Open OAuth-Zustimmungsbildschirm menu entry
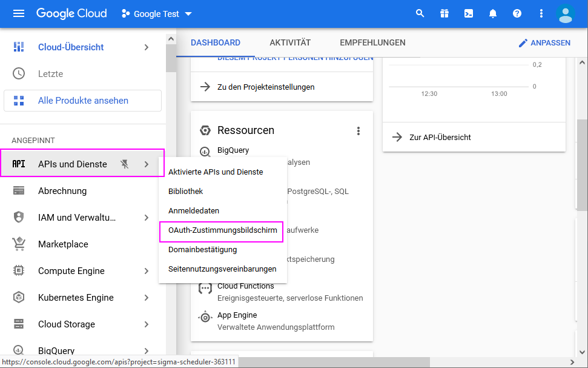Viewport: 588px width, 368px height. click(x=223, y=230)
